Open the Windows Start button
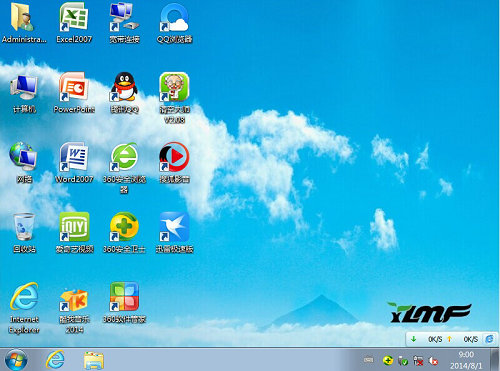 (16, 360)
